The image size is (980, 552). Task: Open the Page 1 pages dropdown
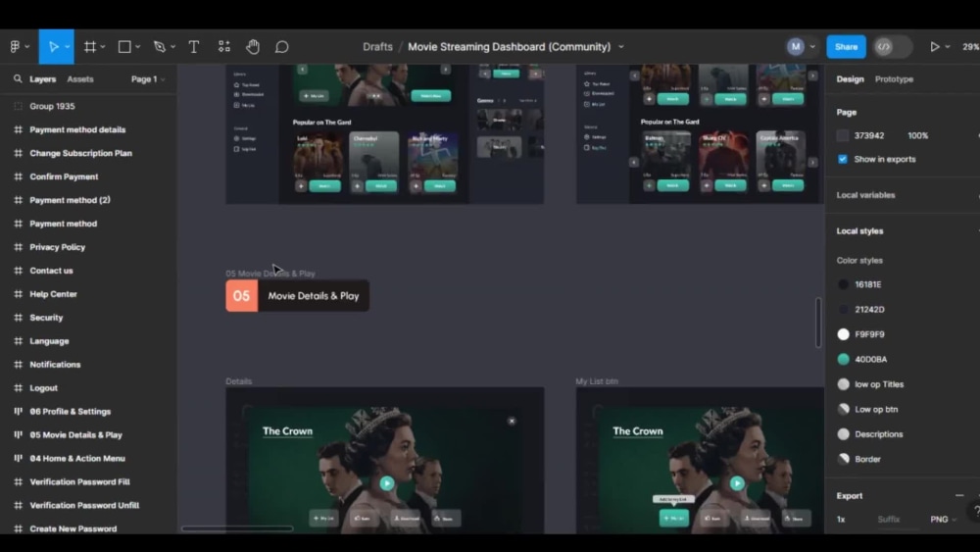(x=148, y=78)
